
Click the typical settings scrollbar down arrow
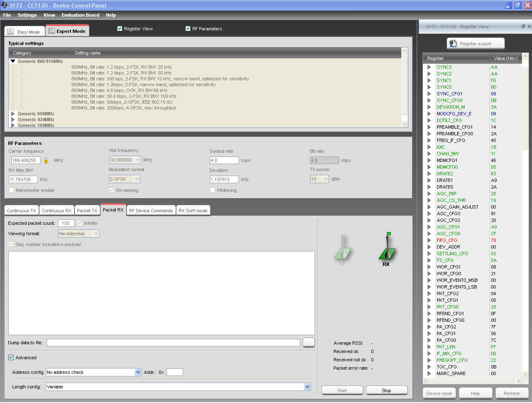coord(405,124)
